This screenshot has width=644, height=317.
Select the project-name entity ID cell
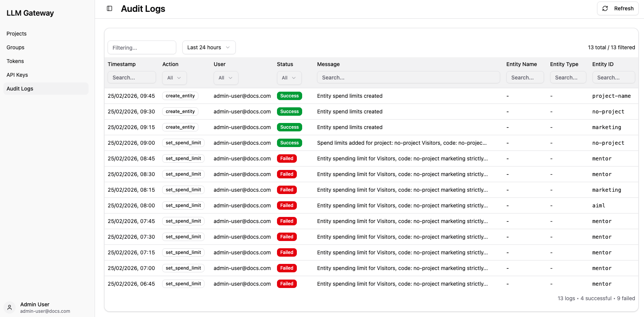[x=612, y=96]
